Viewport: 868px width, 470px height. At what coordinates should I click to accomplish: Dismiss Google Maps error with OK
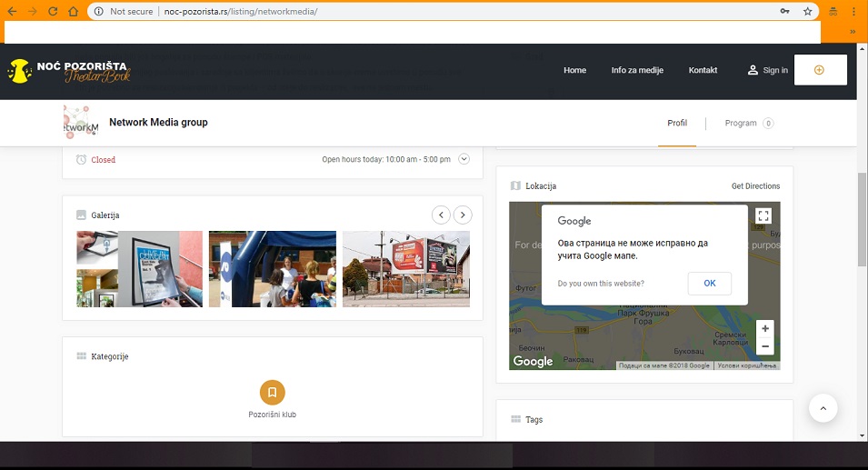point(710,283)
